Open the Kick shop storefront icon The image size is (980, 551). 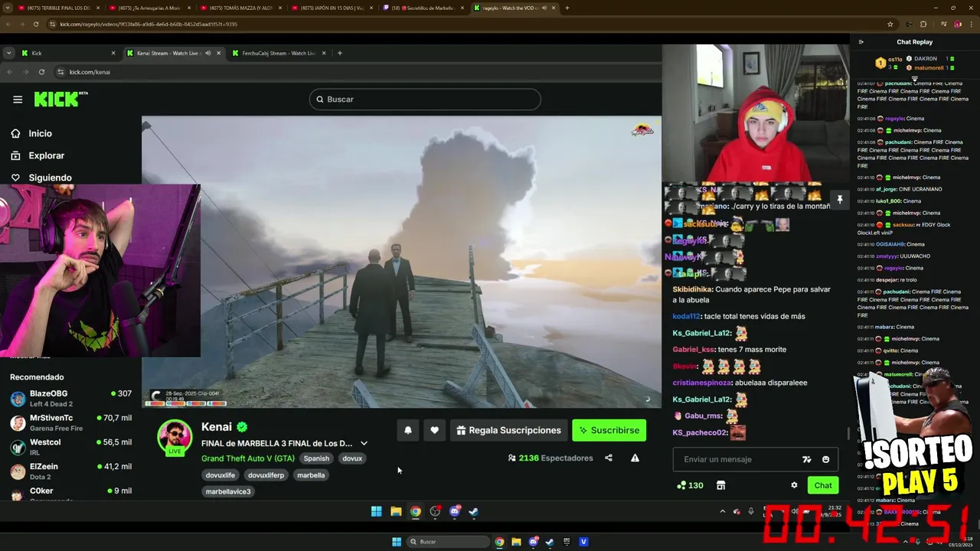pyautogui.click(x=720, y=485)
